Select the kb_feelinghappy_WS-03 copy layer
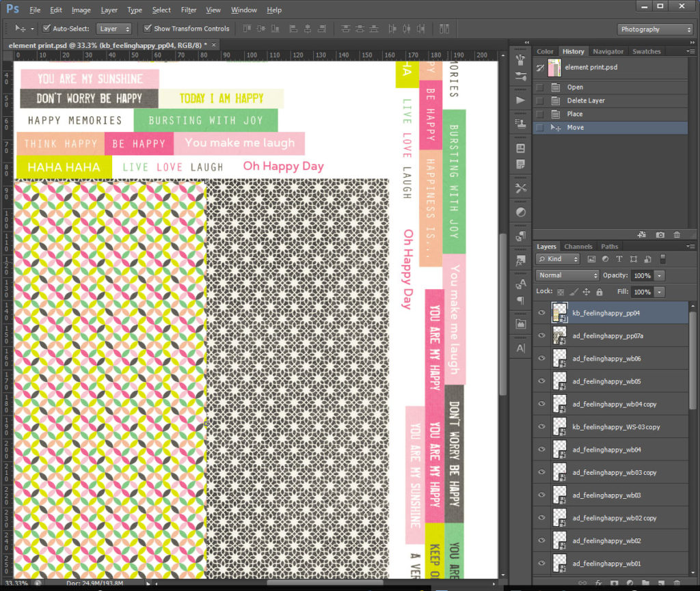700x591 pixels. pyautogui.click(x=616, y=427)
